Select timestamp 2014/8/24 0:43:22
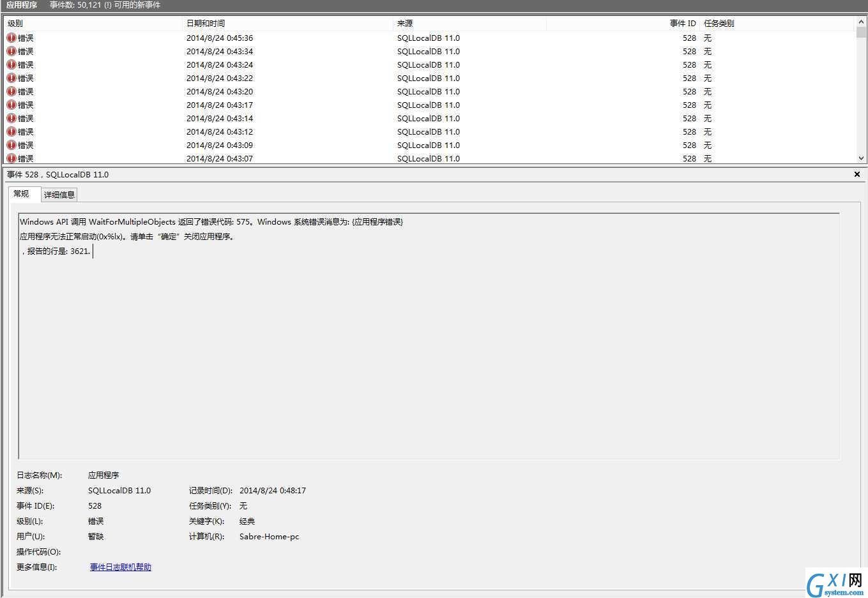 [220, 78]
